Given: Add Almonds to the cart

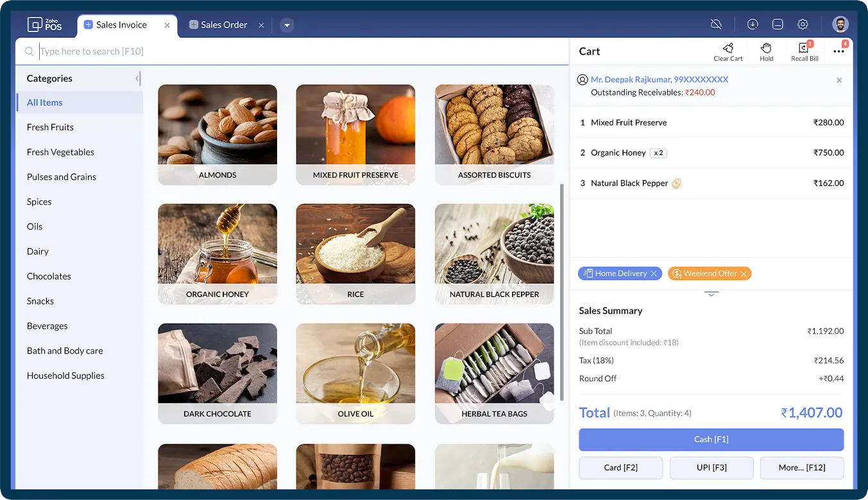Looking at the screenshot, I should 217,135.
